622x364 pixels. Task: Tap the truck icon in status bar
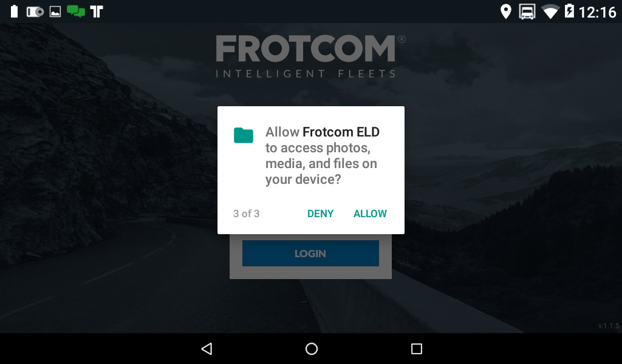[x=527, y=12]
